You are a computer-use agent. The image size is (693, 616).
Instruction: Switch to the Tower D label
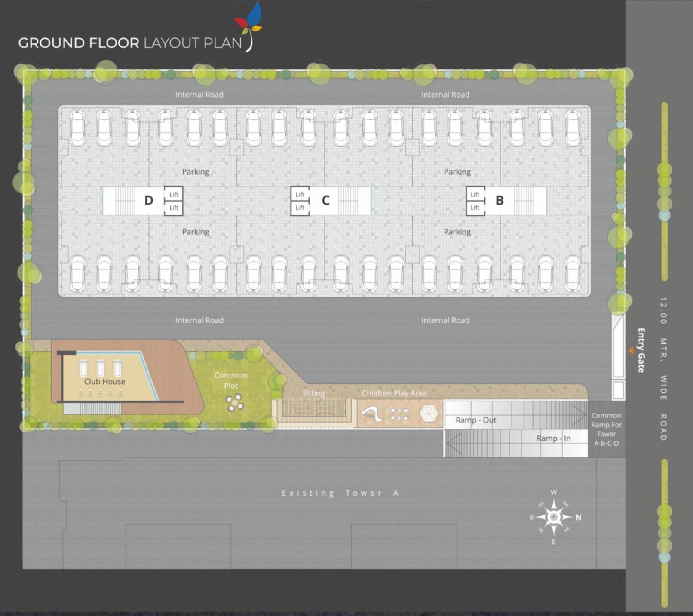[x=149, y=200]
